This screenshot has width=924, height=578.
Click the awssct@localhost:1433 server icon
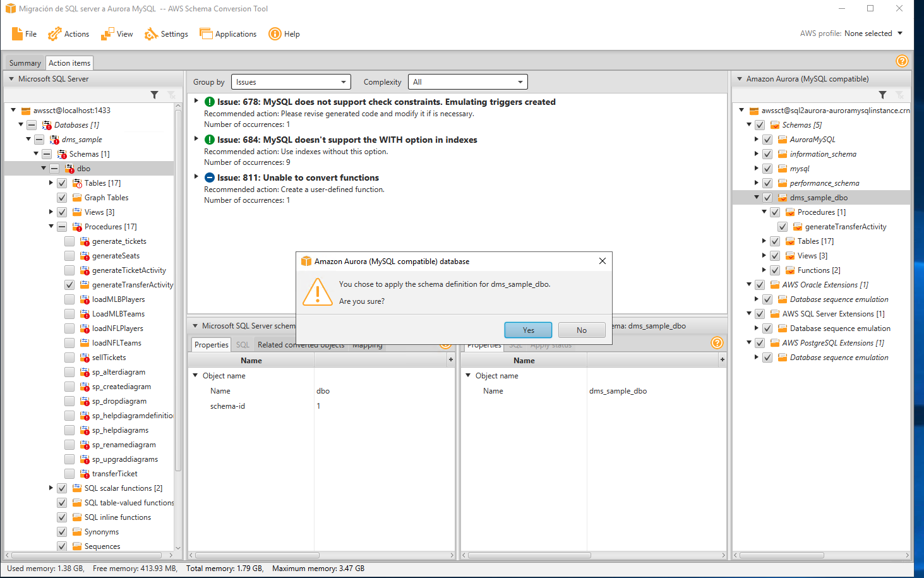tap(26, 111)
